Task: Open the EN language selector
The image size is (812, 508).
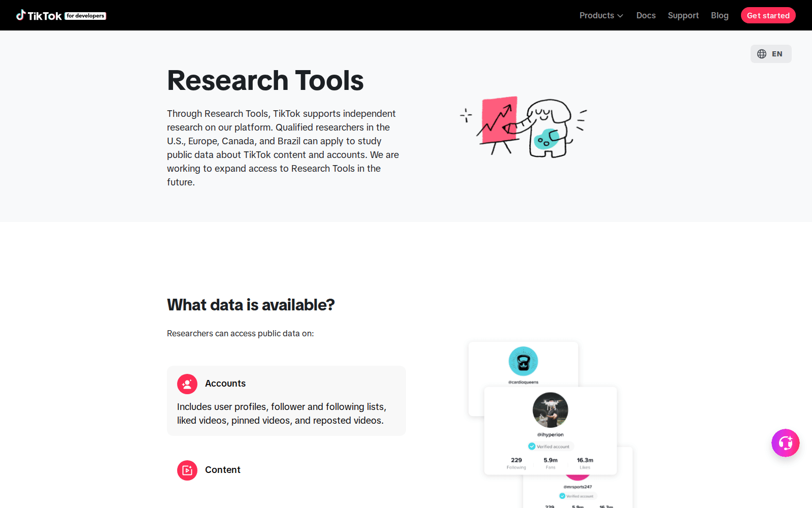Action: coord(771,54)
